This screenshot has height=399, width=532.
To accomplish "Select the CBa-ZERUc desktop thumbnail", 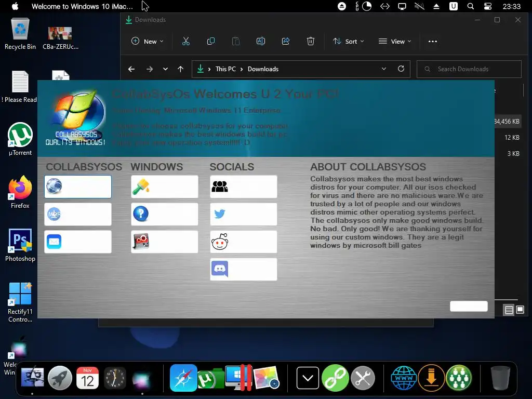I will tap(60, 38).
